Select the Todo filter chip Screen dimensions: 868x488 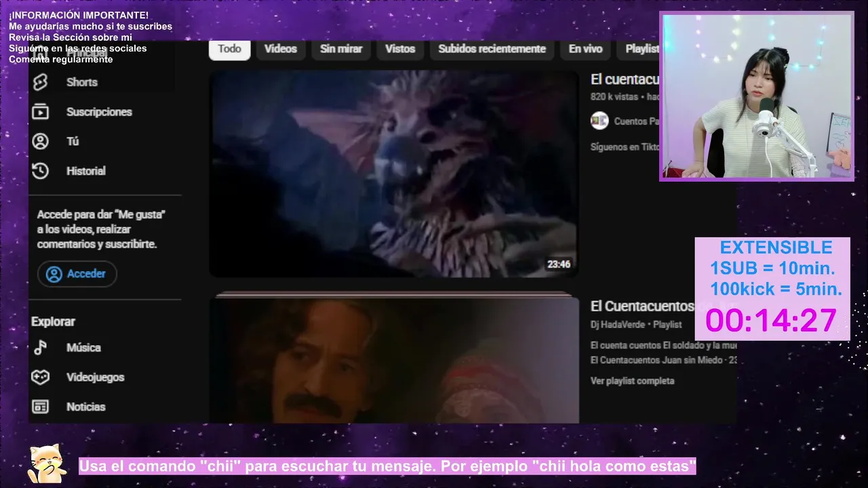pyautogui.click(x=230, y=49)
